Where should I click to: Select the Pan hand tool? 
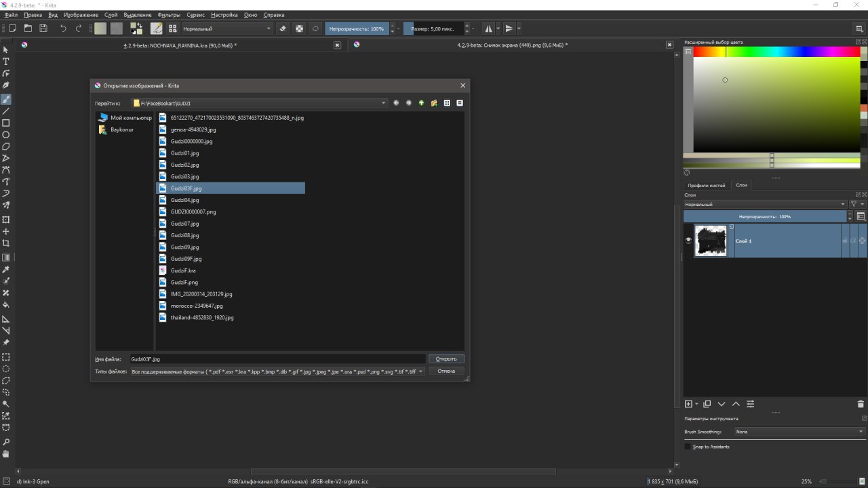[x=6, y=454]
